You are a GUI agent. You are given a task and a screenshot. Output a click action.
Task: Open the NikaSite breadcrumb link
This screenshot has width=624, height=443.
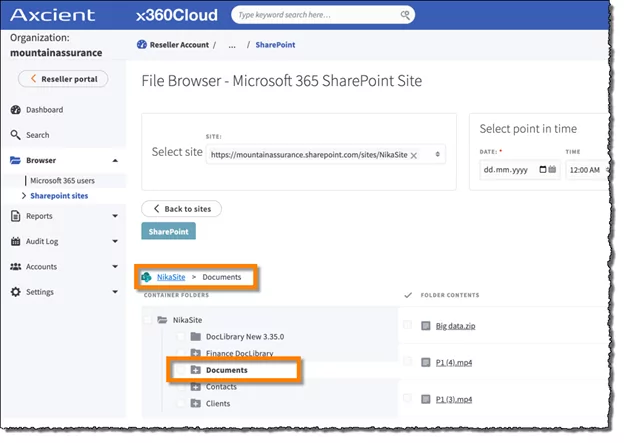(171, 277)
